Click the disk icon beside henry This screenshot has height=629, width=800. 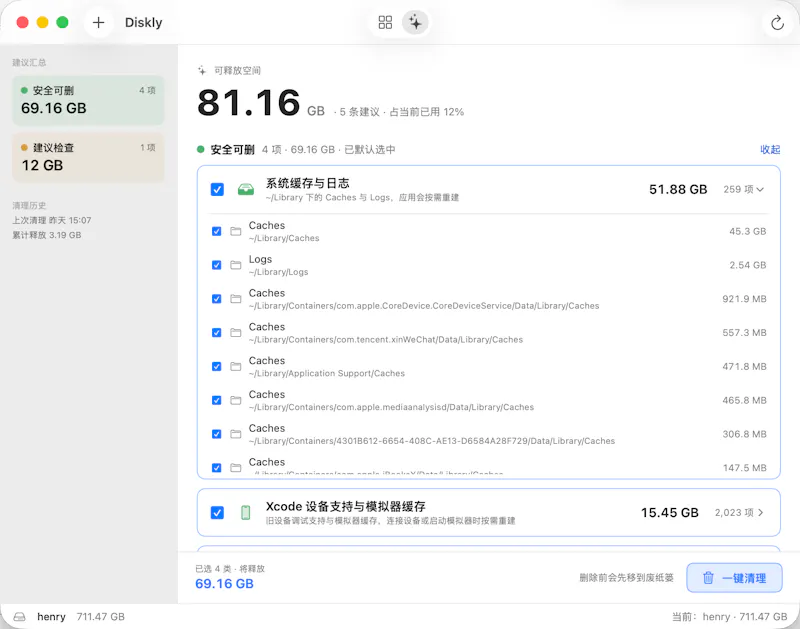pyautogui.click(x=19, y=617)
